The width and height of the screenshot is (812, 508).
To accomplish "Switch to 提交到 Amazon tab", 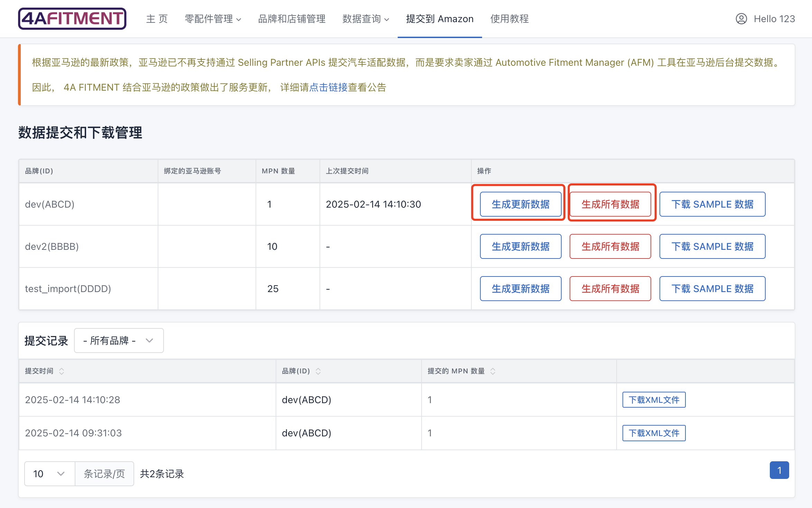I will [x=440, y=19].
